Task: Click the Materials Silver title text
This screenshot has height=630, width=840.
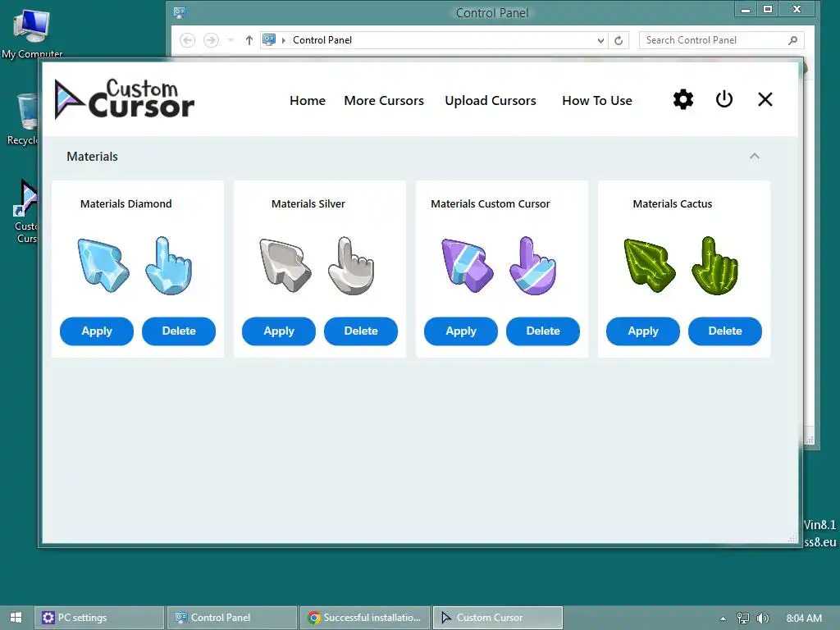Action: click(308, 203)
